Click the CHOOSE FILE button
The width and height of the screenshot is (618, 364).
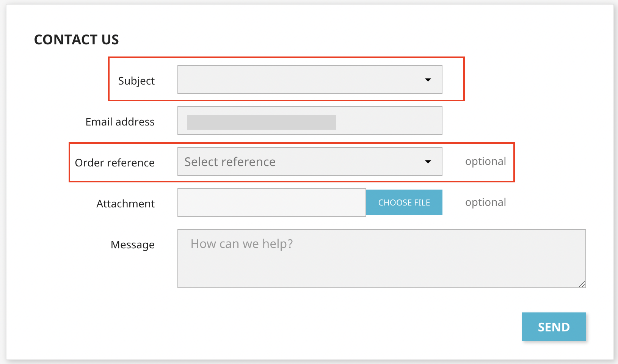[404, 202]
